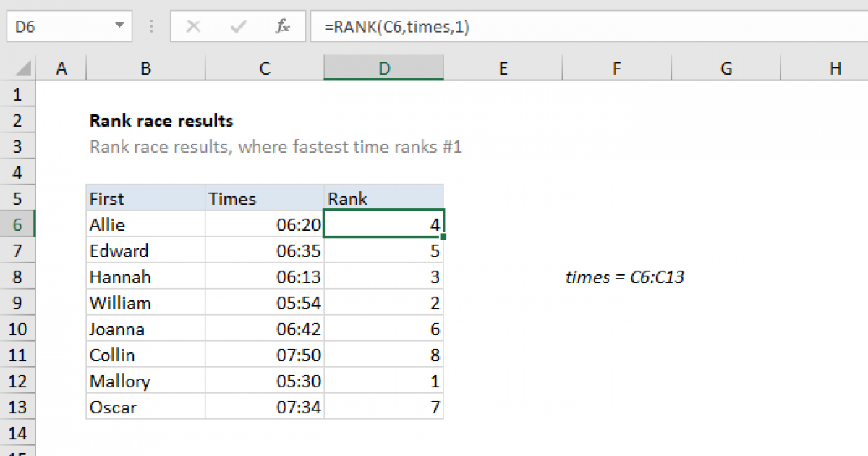868x456 pixels.
Task: Select row 13 header
Action: pyautogui.click(x=18, y=408)
